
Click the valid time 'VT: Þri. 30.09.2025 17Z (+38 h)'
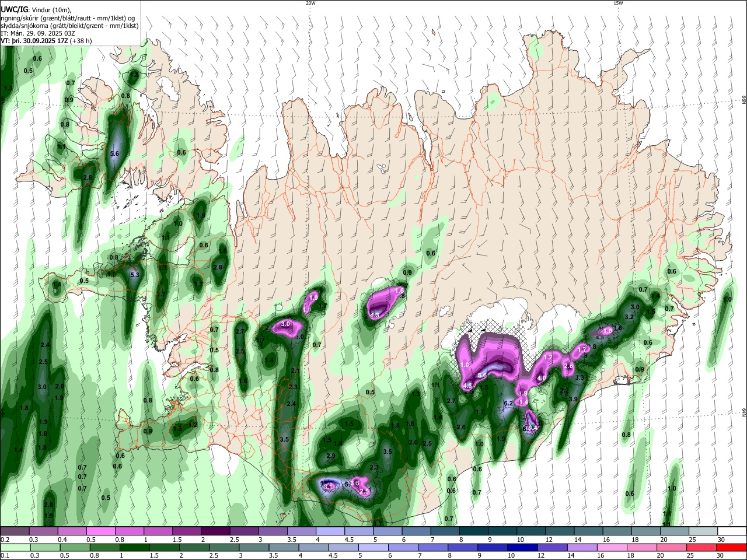47,41
